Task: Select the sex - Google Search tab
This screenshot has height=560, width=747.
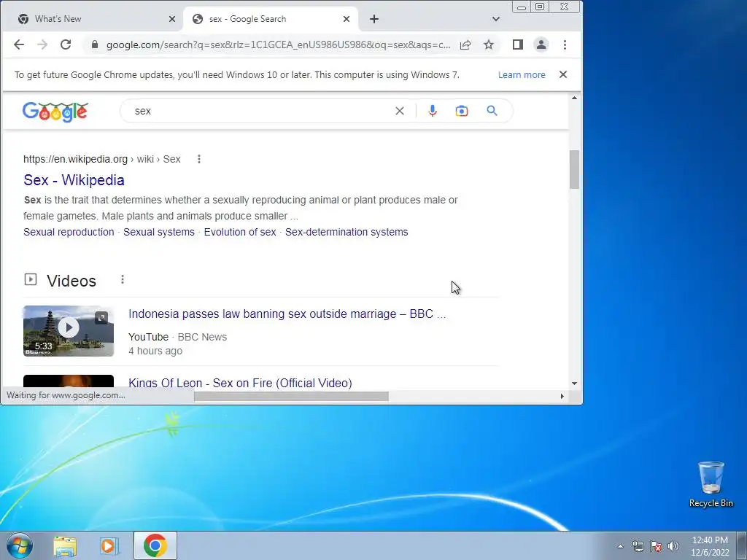Action: point(271,19)
